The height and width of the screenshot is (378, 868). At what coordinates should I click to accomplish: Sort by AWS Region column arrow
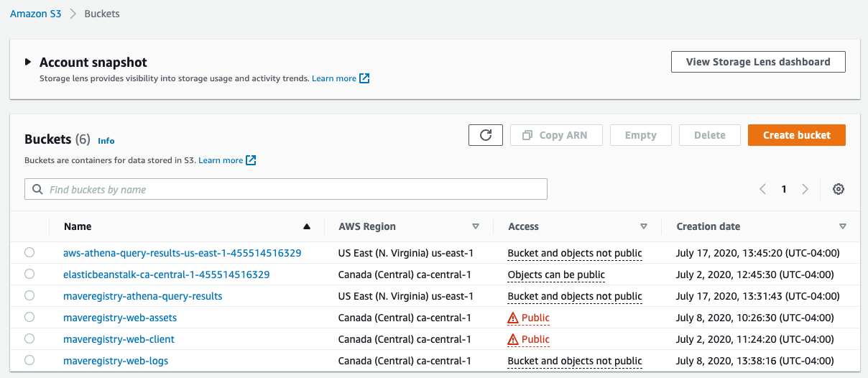click(475, 226)
